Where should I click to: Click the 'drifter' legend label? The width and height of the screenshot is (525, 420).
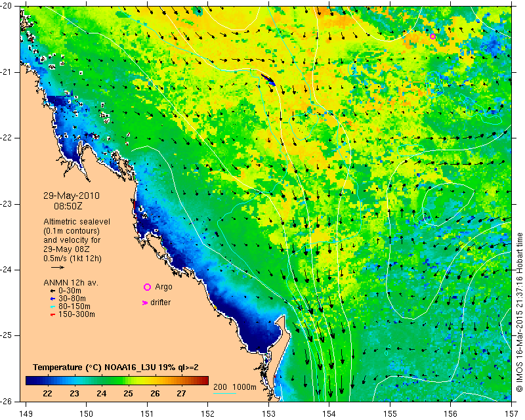click(x=160, y=303)
